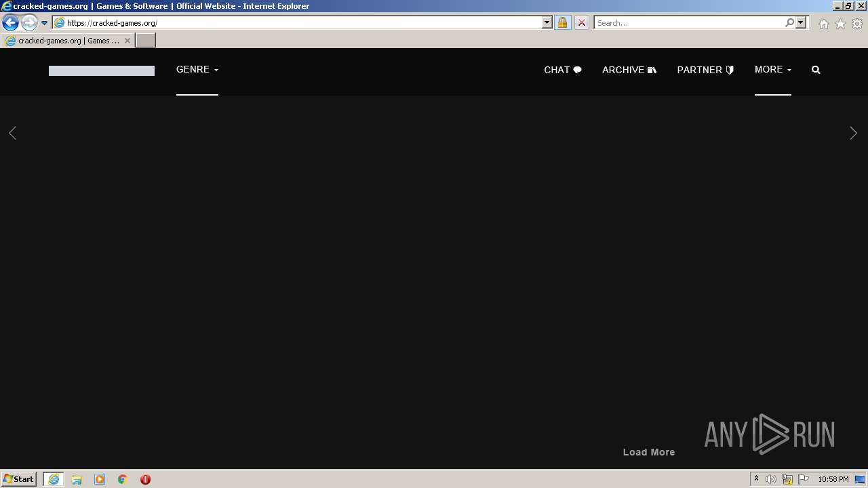Open the recent pages dropdown arrow
The image size is (868, 488).
[x=45, y=23]
